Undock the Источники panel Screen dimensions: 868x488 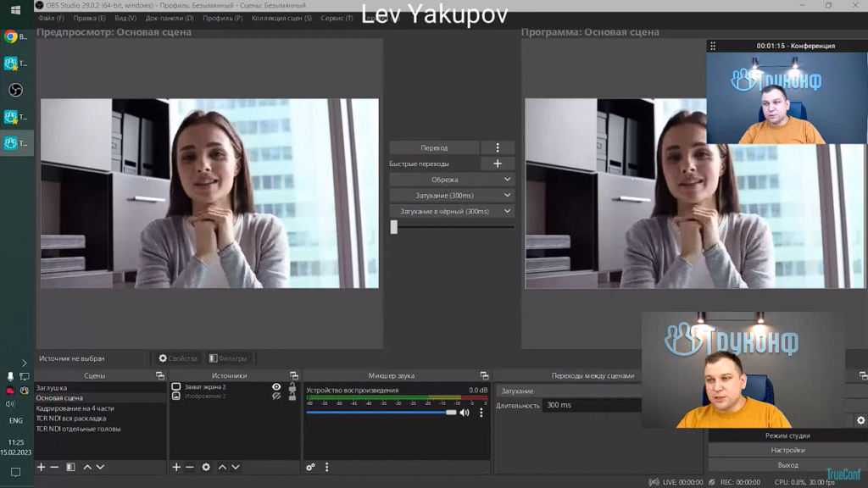pyautogui.click(x=294, y=375)
